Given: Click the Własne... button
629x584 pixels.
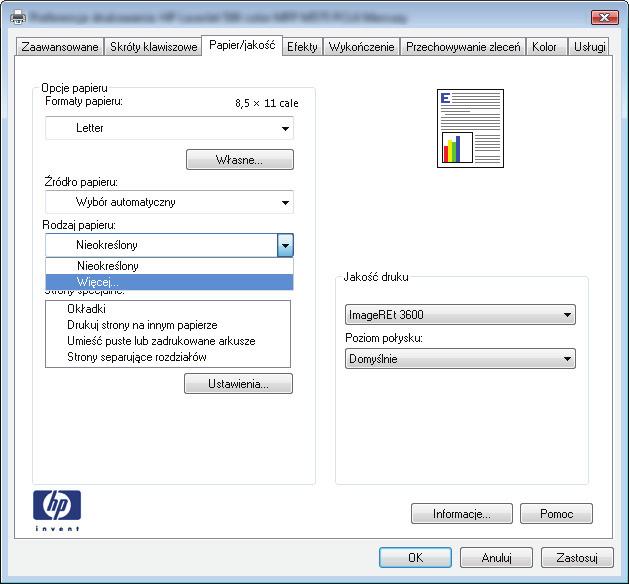Looking at the screenshot, I should click(240, 160).
